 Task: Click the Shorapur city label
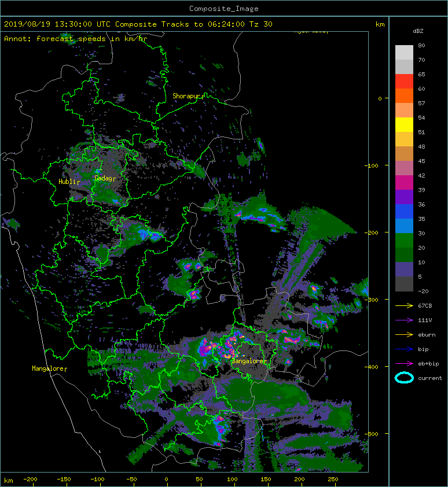[x=186, y=96]
